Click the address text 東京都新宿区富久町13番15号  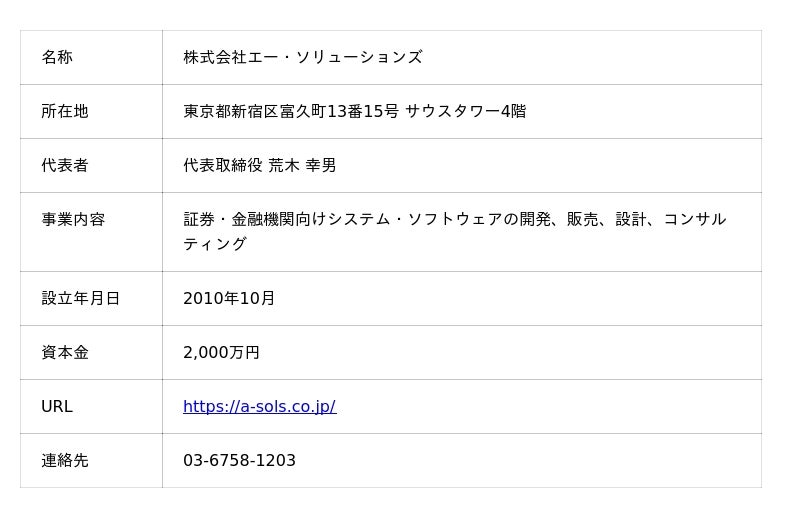[290, 112]
